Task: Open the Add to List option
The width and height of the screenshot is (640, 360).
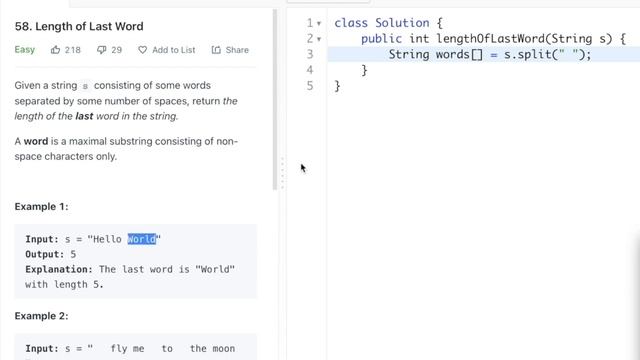Action: 173,50
